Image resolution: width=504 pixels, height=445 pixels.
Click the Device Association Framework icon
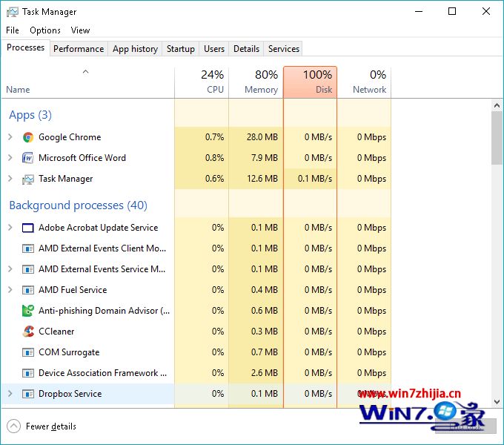click(x=28, y=373)
